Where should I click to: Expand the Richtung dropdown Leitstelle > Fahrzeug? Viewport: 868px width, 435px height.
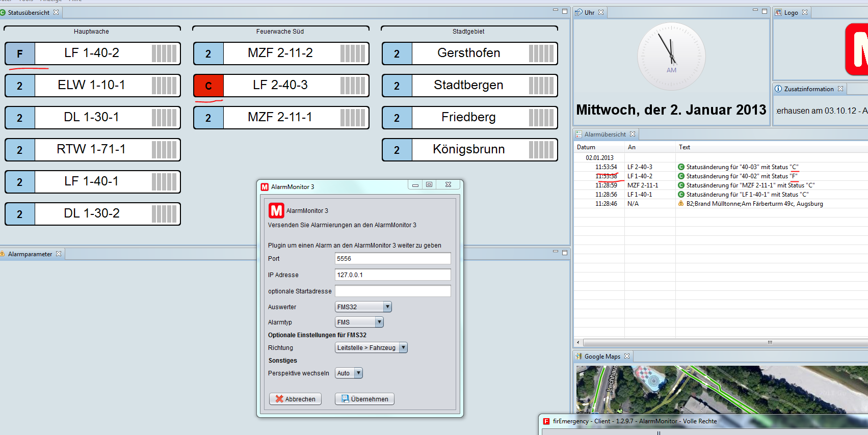tap(403, 347)
